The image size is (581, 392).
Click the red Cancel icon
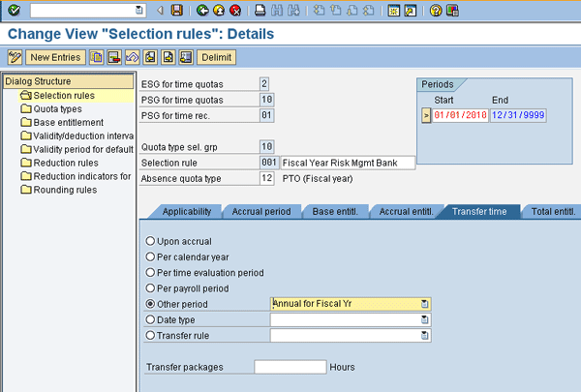tap(235, 11)
